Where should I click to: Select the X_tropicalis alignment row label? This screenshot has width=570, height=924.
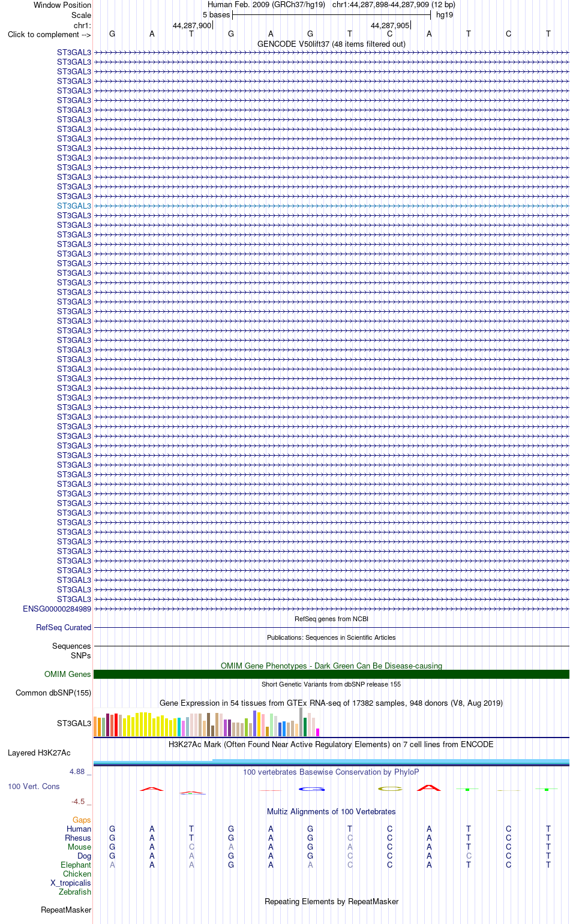pyautogui.click(x=71, y=883)
